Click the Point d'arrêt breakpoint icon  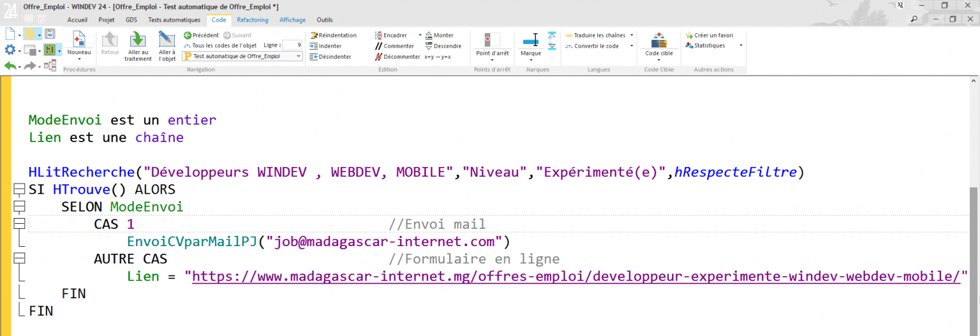pos(492,40)
